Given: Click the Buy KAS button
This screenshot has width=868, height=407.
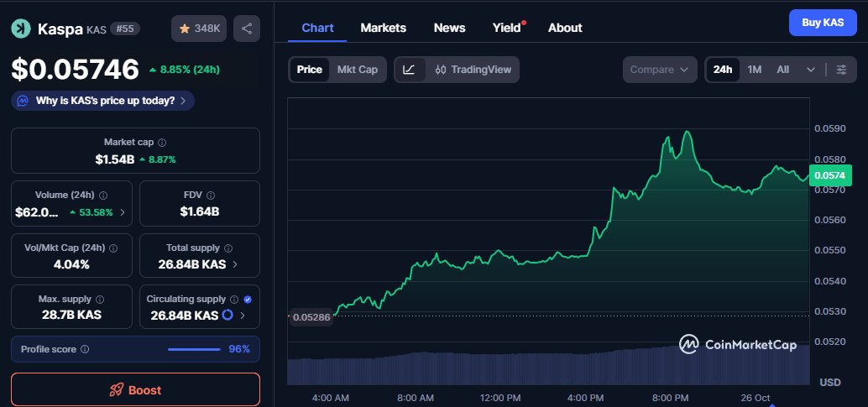Looking at the screenshot, I should 823,23.
